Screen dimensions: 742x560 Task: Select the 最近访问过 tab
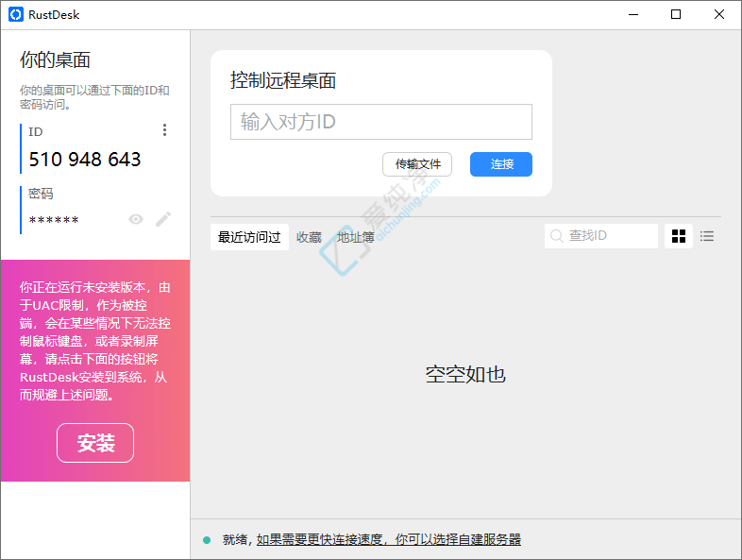[249, 237]
